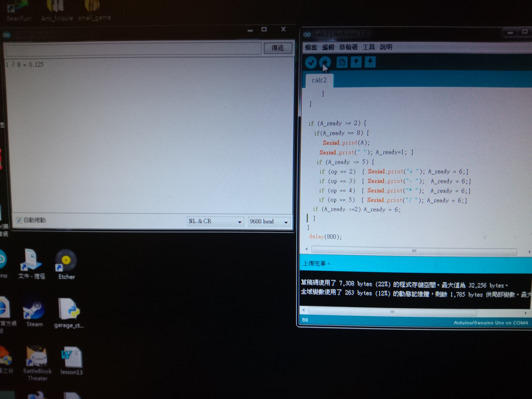Click the console scroll-right arrow
This screenshot has height=399, width=532.
click(x=526, y=313)
